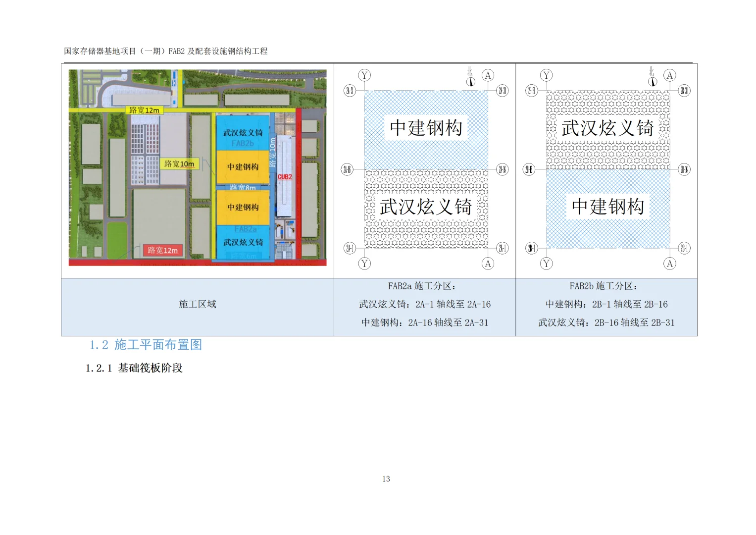This screenshot has height=535, width=756.
Task: Expand the FAB2a 施工分区 caption area
Action: pyautogui.click(x=424, y=304)
